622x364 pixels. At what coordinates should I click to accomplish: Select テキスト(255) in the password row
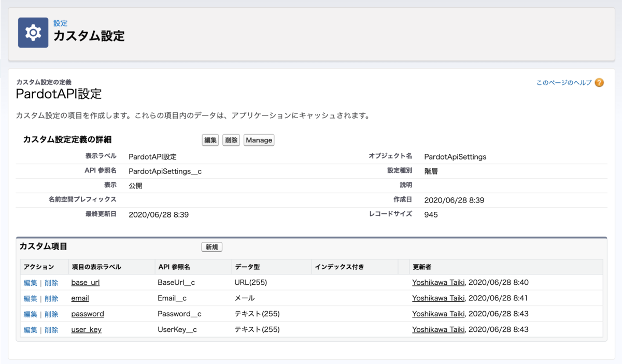tap(257, 314)
